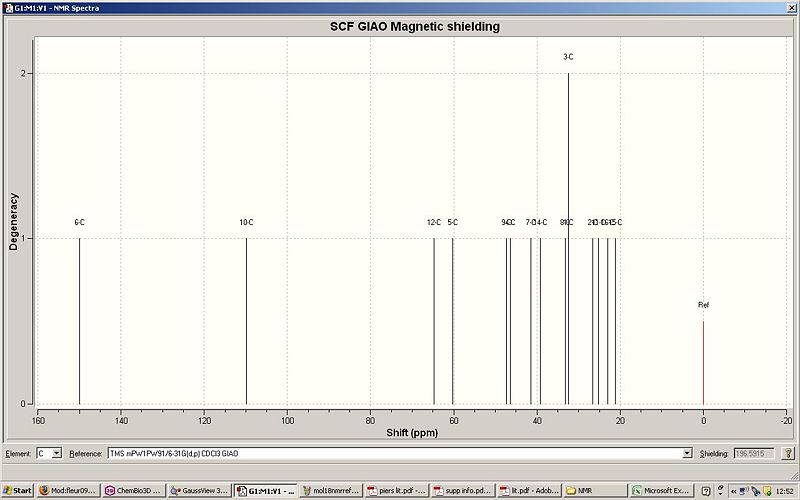
Task: Click the security shield tray icon
Action: click(767, 491)
